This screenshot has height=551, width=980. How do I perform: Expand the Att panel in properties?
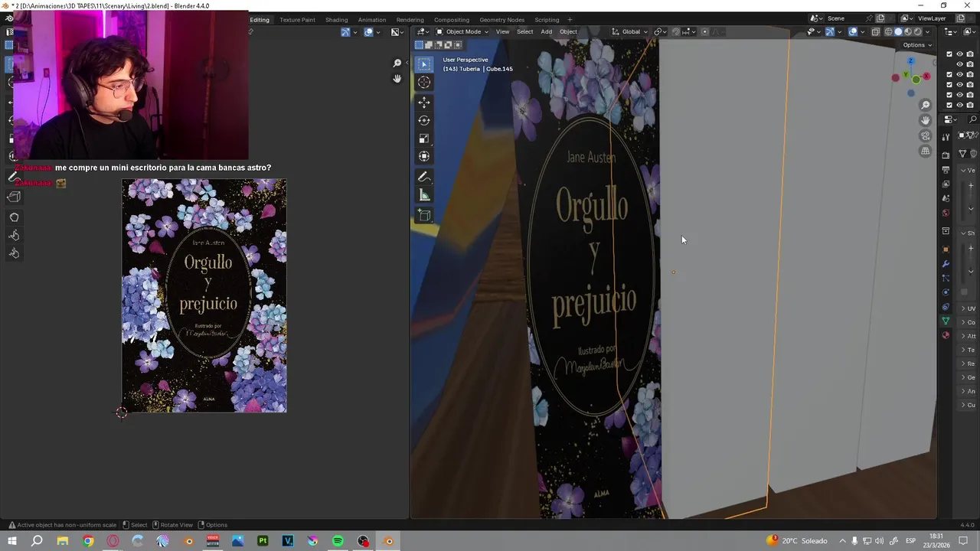pyautogui.click(x=968, y=336)
